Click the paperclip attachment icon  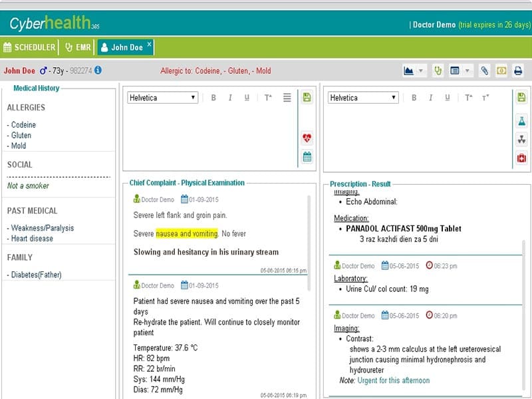point(485,70)
